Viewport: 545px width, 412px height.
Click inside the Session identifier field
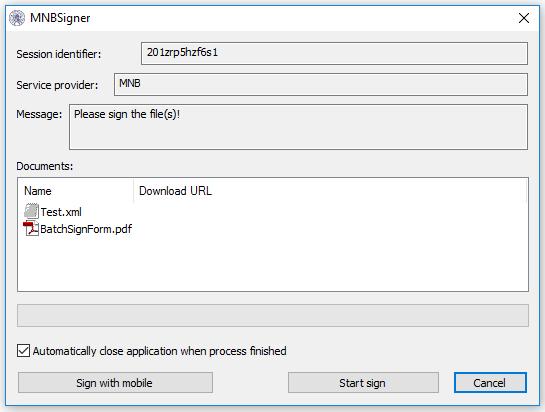click(334, 54)
